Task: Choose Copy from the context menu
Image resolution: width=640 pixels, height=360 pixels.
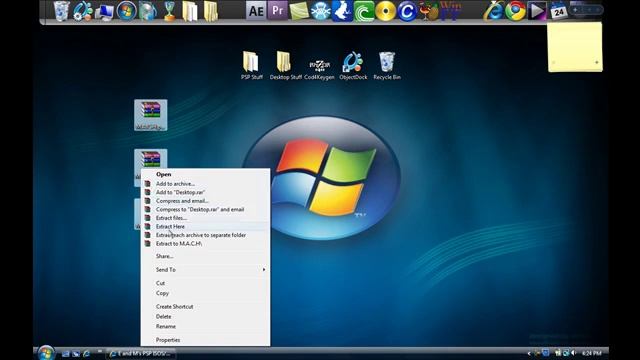Action: click(205, 293)
